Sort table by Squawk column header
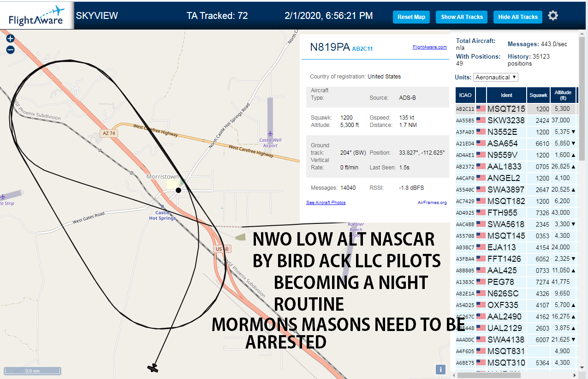588x379 pixels. [538, 95]
